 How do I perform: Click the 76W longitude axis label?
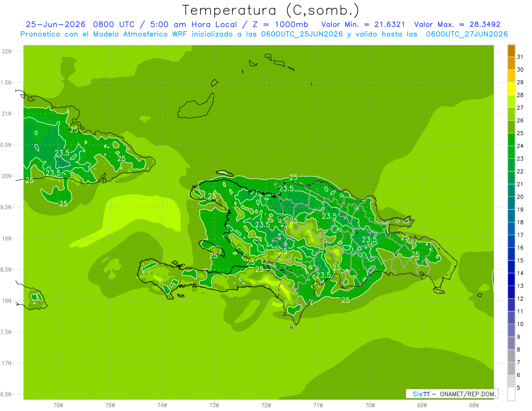click(58, 405)
